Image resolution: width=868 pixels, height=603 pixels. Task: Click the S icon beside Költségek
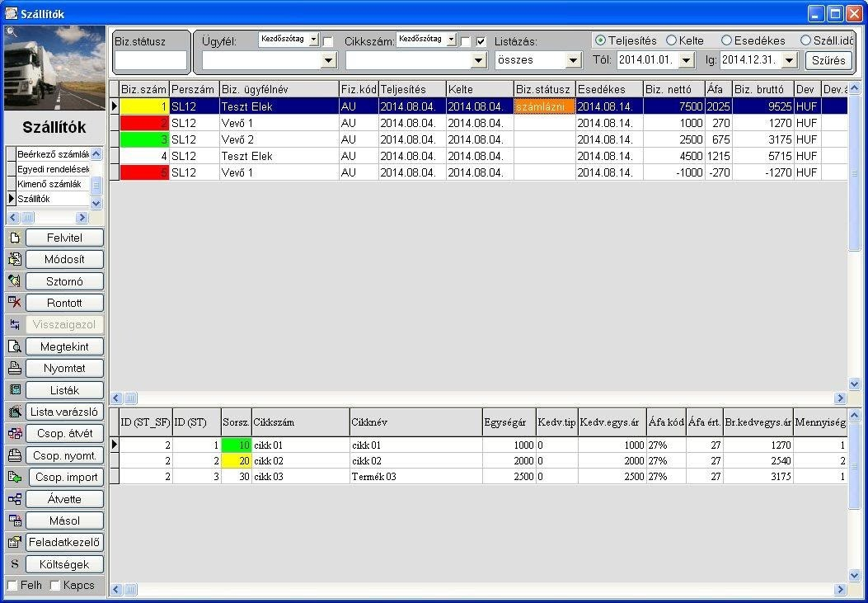tap(14, 564)
